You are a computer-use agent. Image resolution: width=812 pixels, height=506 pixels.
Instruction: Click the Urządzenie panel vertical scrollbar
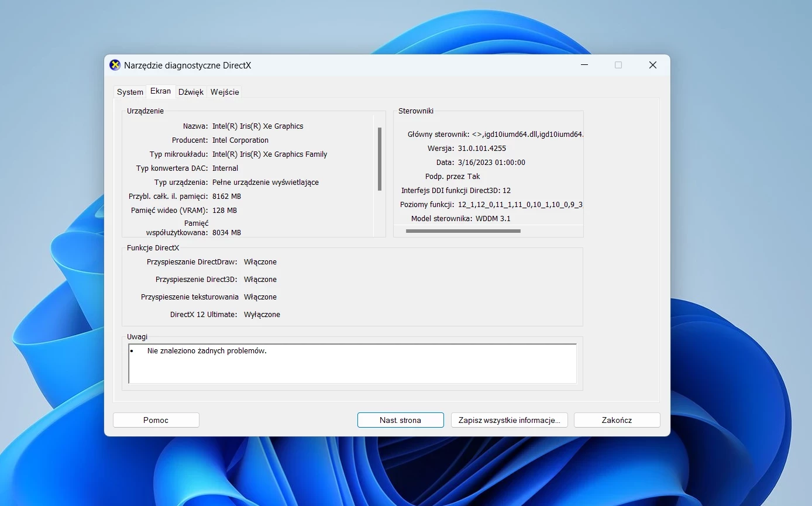tap(380, 159)
